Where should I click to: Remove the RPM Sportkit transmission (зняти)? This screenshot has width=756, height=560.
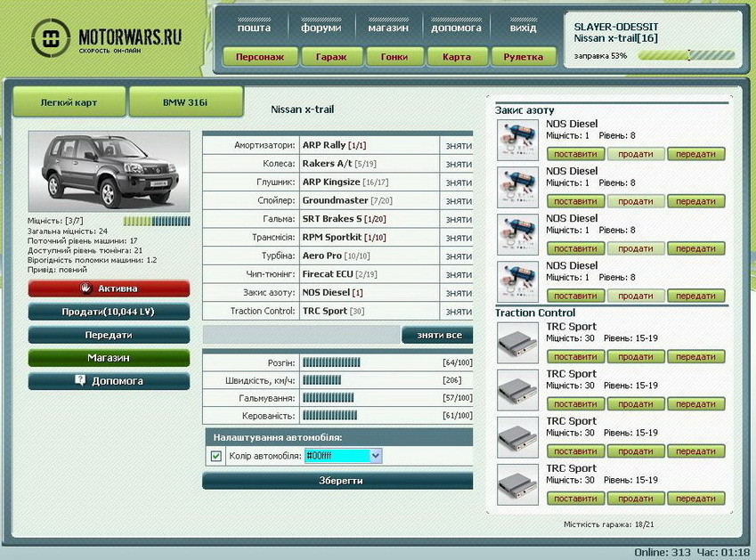point(459,238)
